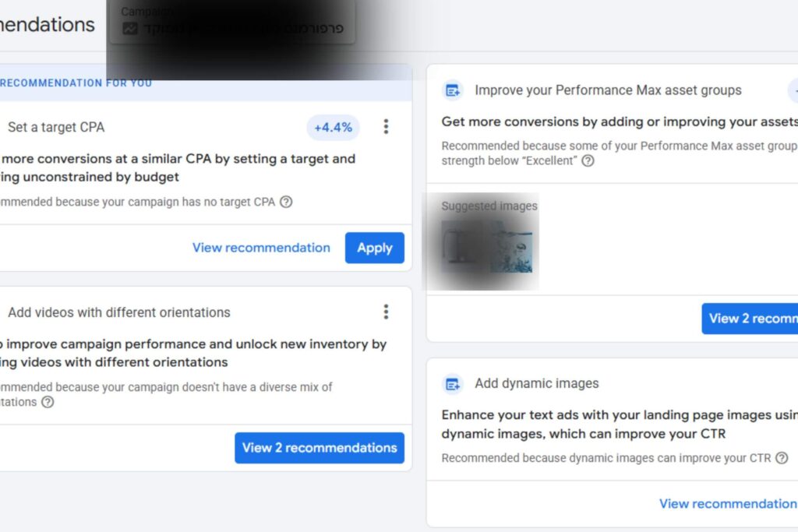The image size is (798, 532).
Task: Click 'Add videos with different orientations' title
Action: (x=119, y=312)
